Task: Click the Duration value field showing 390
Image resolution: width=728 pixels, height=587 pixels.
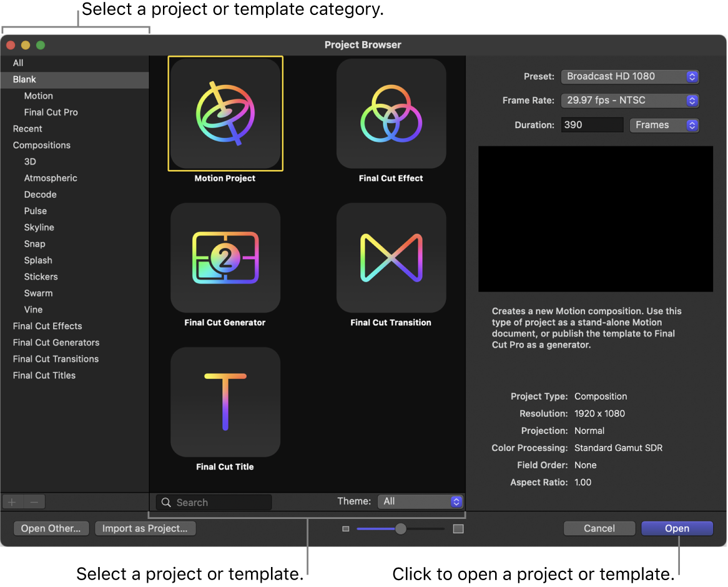Action: (x=591, y=125)
